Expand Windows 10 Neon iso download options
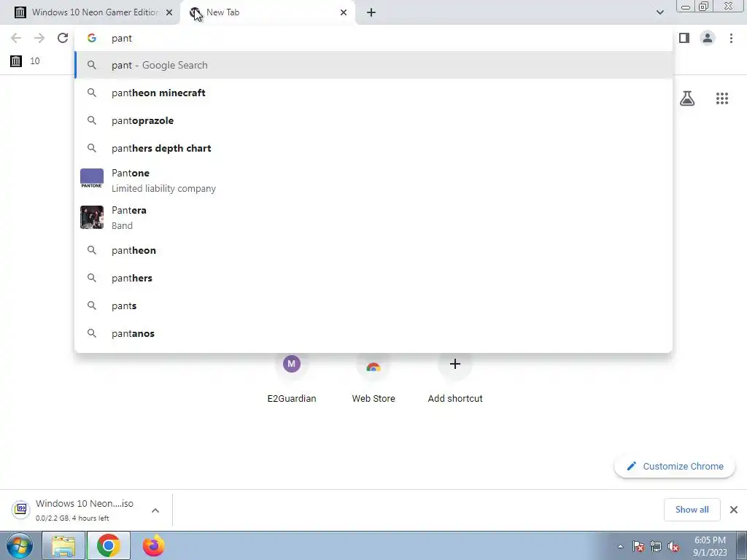This screenshot has height=560, width=747. pyautogui.click(x=155, y=510)
